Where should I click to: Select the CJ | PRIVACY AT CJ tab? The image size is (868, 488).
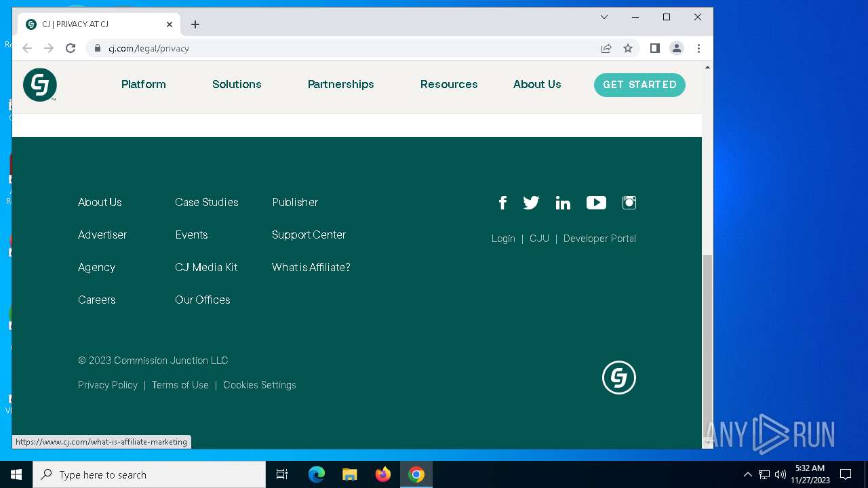99,24
